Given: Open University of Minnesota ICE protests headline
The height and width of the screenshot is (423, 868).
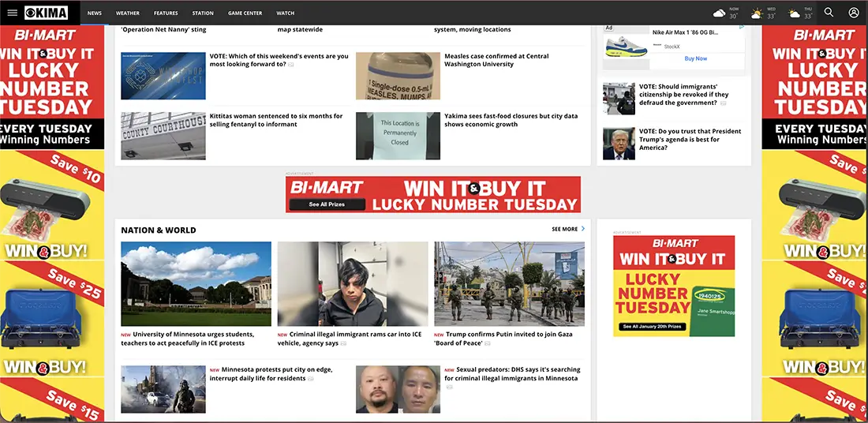Looking at the screenshot, I should (188, 339).
